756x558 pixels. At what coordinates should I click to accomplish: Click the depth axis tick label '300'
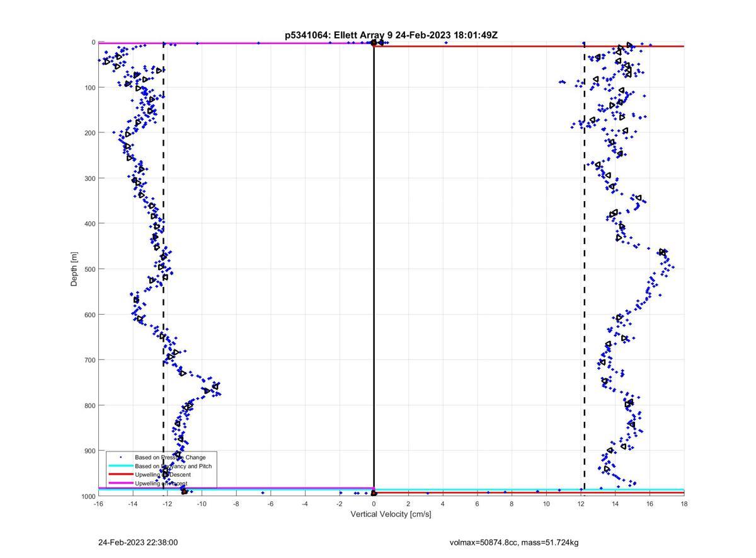click(90, 178)
